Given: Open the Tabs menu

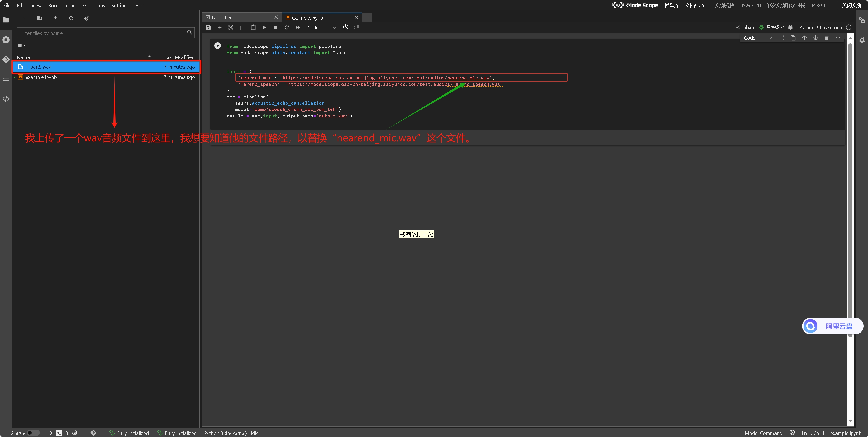Looking at the screenshot, I should (100, 5).
